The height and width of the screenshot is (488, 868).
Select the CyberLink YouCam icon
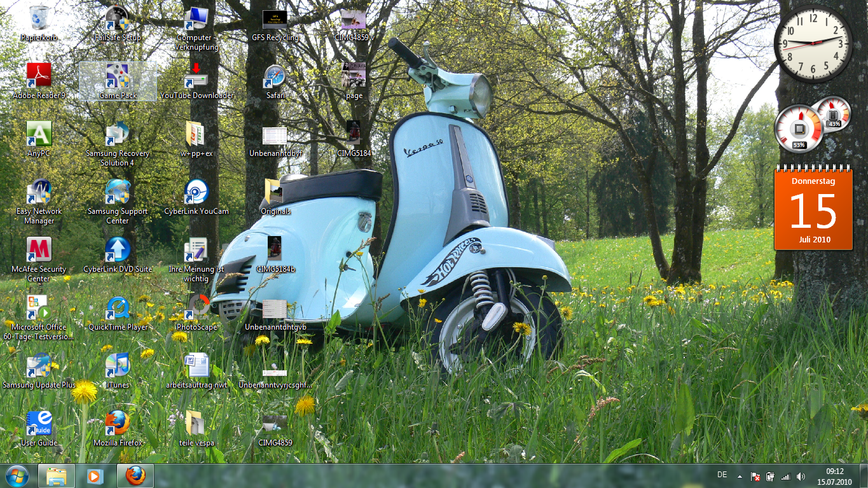(x=196, y=193)
